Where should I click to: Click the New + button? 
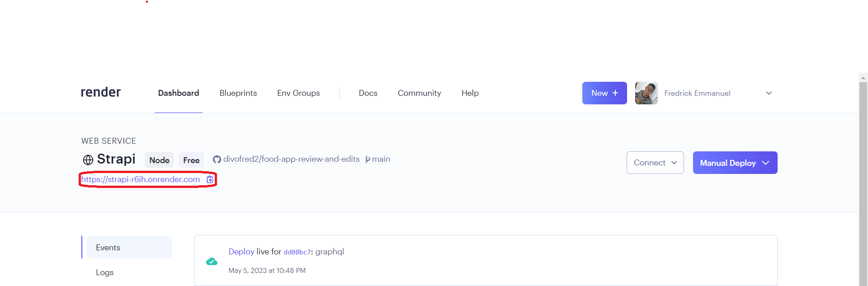click(604, 93)
